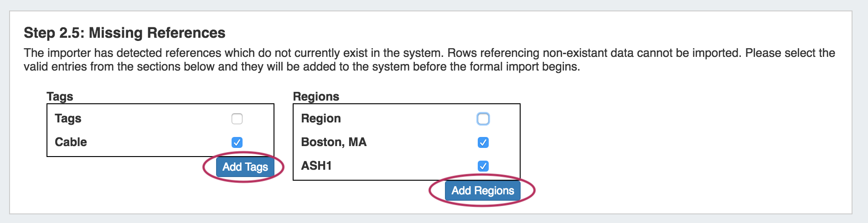
Task: Check the select-all Tags header checkbox
Action: click(x=237, y=119)
